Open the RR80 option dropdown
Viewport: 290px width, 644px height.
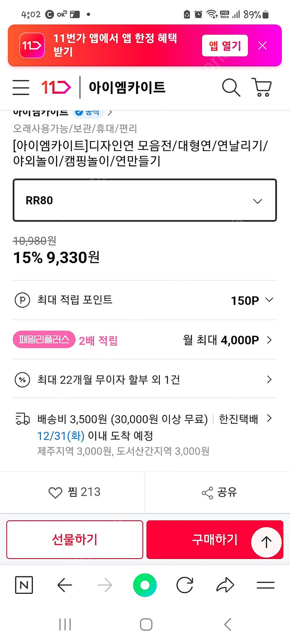tap(145, 200)
